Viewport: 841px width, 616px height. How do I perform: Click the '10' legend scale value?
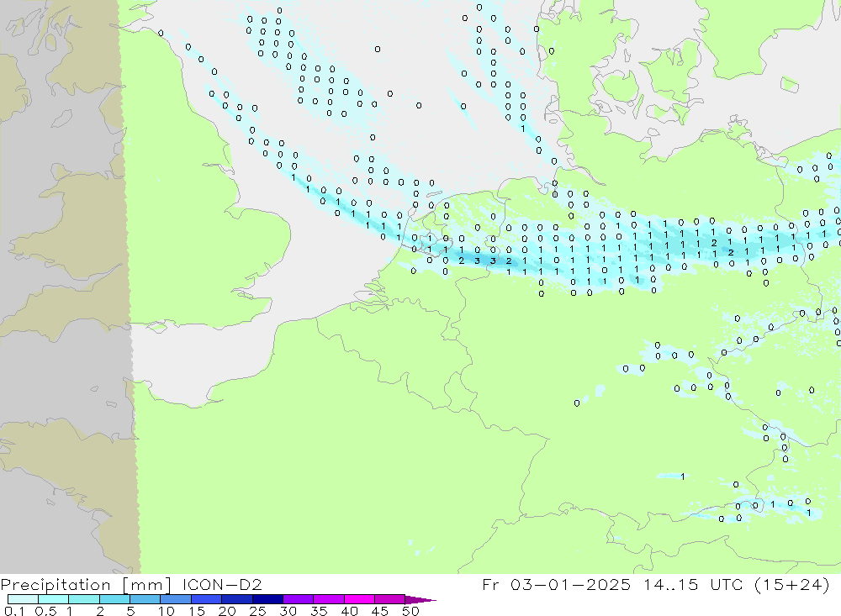click(x=167, y=611)
